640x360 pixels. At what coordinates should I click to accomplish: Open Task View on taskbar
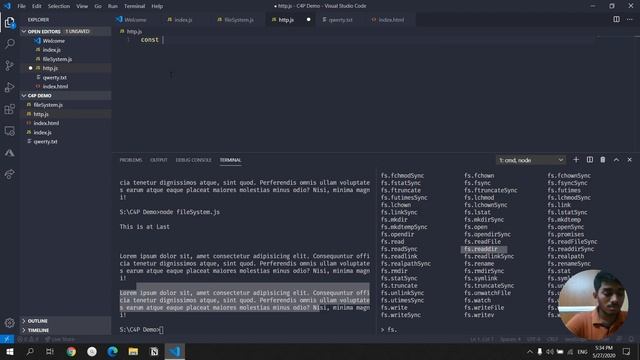[x=50, y=351]
